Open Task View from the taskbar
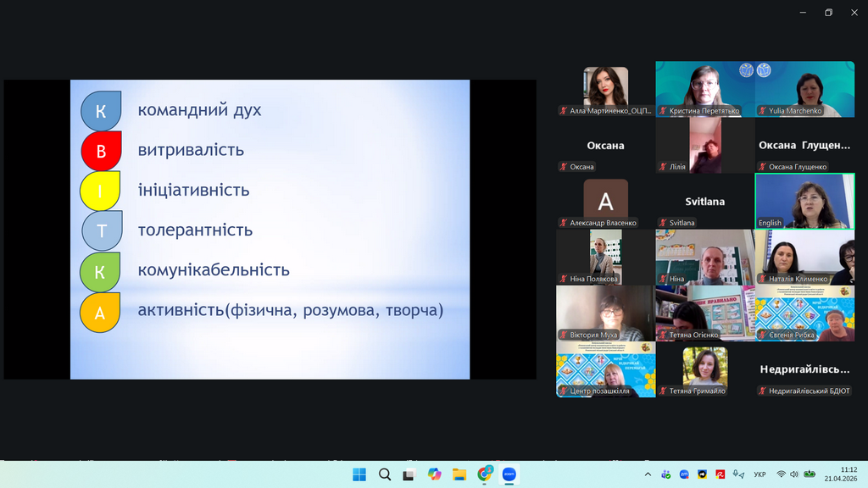 [409, 474]
